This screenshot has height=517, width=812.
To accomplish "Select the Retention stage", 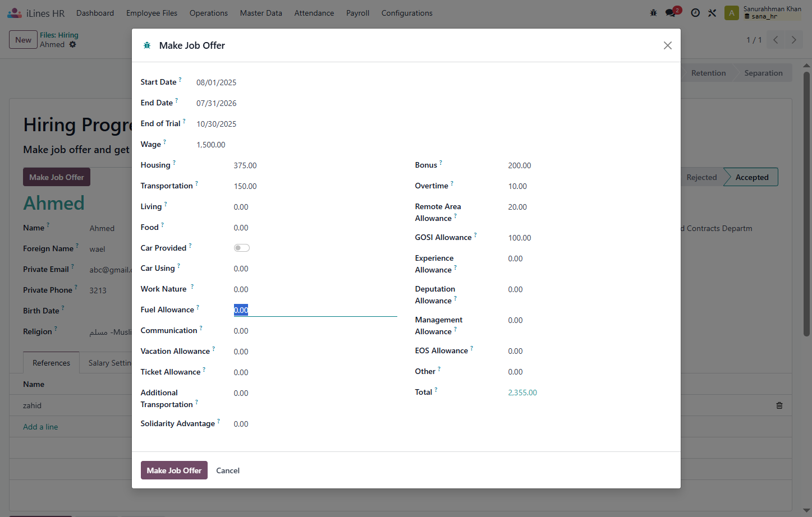I will (708, 73).
